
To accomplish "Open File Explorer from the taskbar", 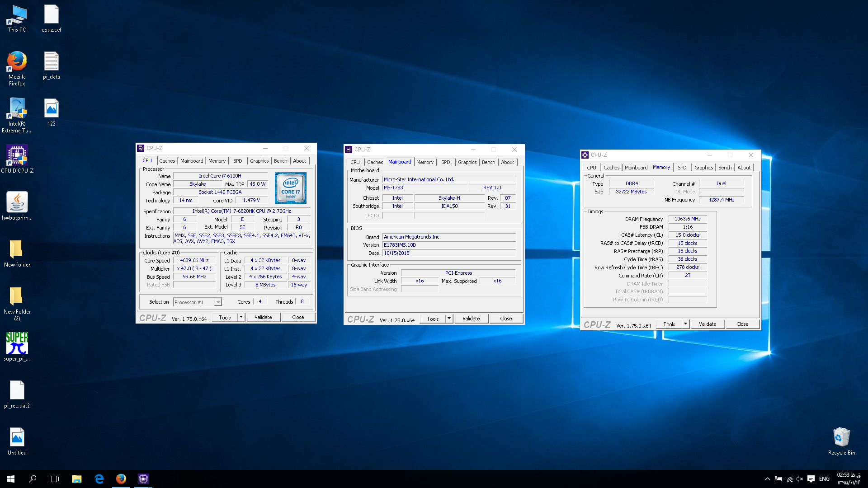I will [x=77, y=479].
